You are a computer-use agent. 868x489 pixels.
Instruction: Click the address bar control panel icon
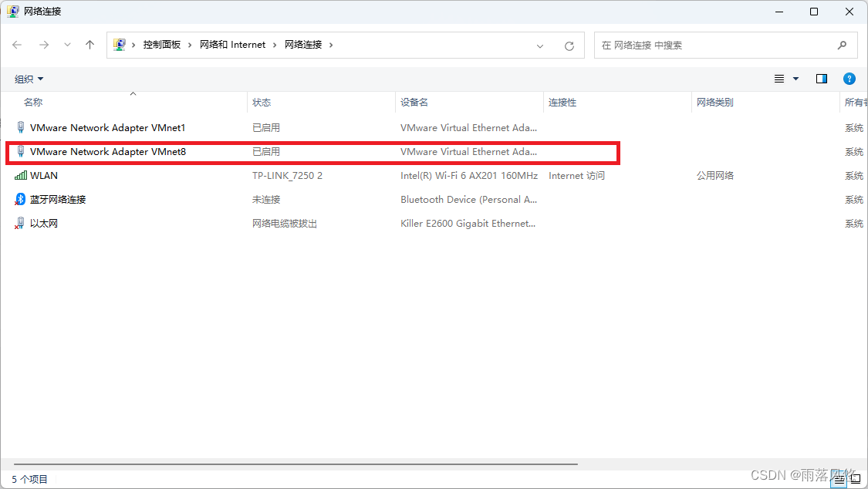120,44
